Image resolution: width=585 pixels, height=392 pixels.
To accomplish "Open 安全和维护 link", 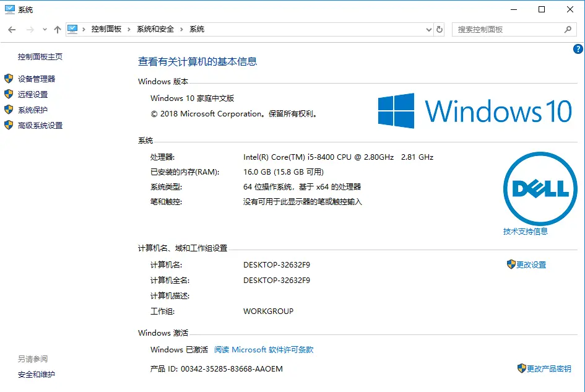I will (x=37, y=375).
